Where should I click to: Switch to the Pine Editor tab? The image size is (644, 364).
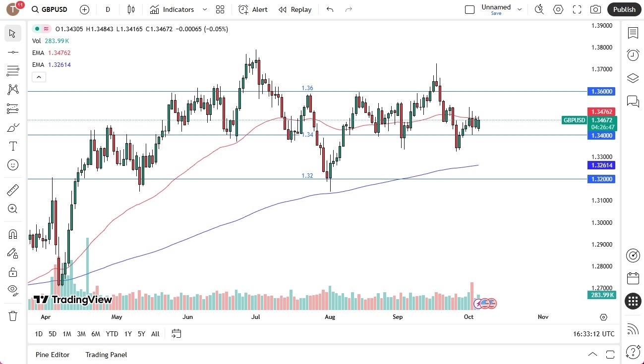tap(52, 355)
